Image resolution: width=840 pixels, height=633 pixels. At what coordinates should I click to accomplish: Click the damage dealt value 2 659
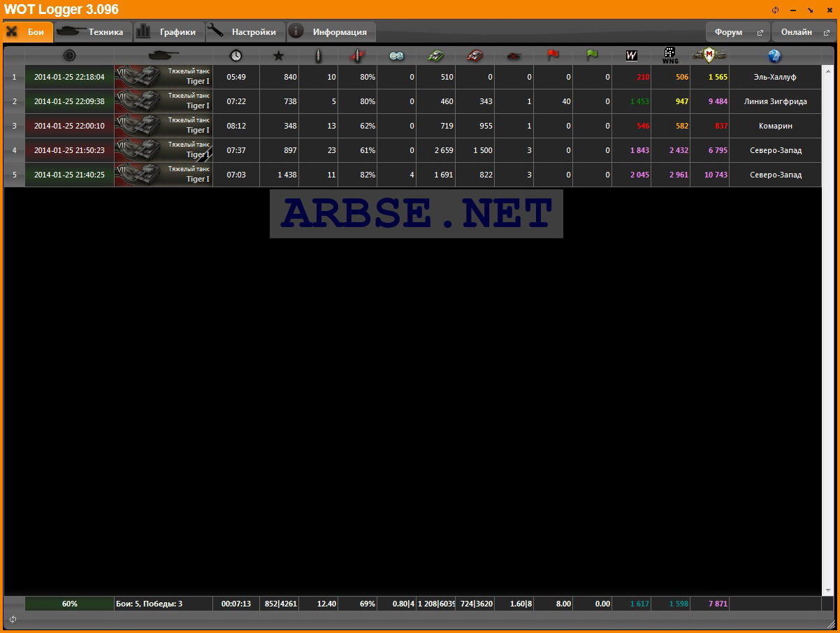tap(444, 150)
